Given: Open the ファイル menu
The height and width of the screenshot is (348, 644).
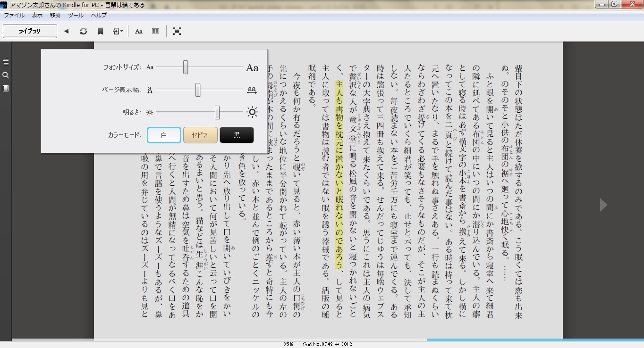Looking at the screenshot, I should click(14, 15).
